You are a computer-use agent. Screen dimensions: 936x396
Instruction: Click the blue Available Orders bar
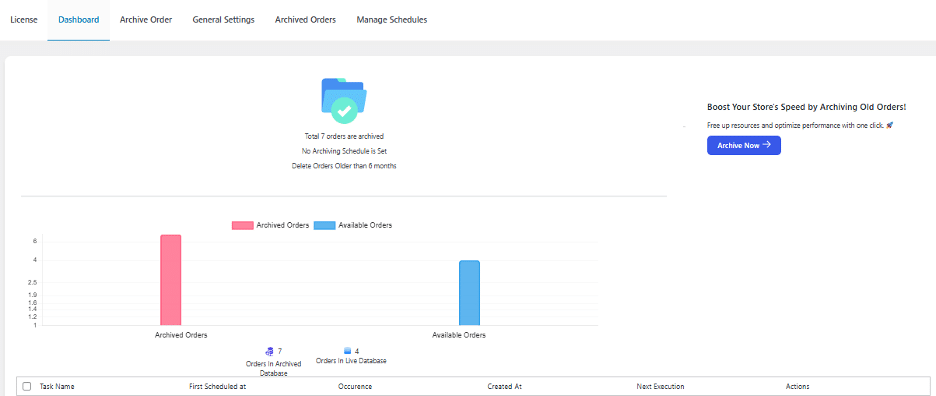pyautogui.click(x=469, y=293)
